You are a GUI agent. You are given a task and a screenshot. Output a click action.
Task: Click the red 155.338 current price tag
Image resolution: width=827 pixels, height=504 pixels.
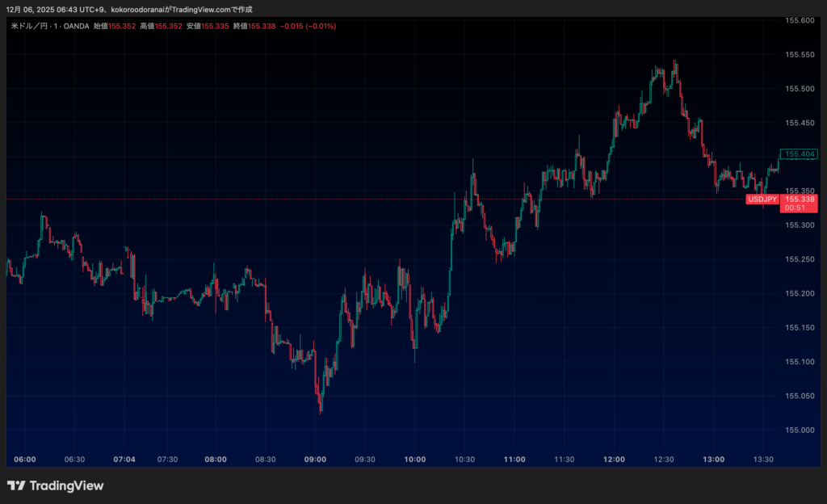(x=800, y=199)
